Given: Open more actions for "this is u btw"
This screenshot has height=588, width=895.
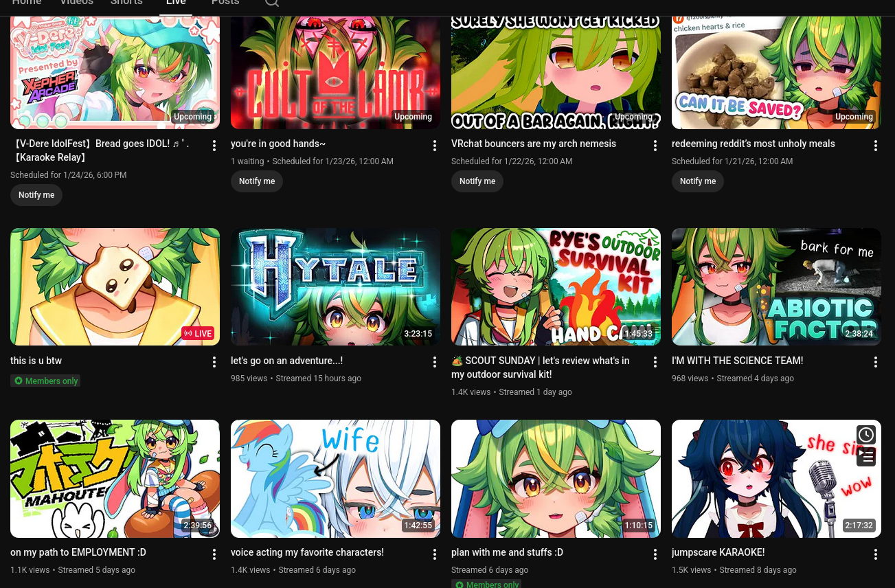Looking at the screenshot, I should (214, 362).
